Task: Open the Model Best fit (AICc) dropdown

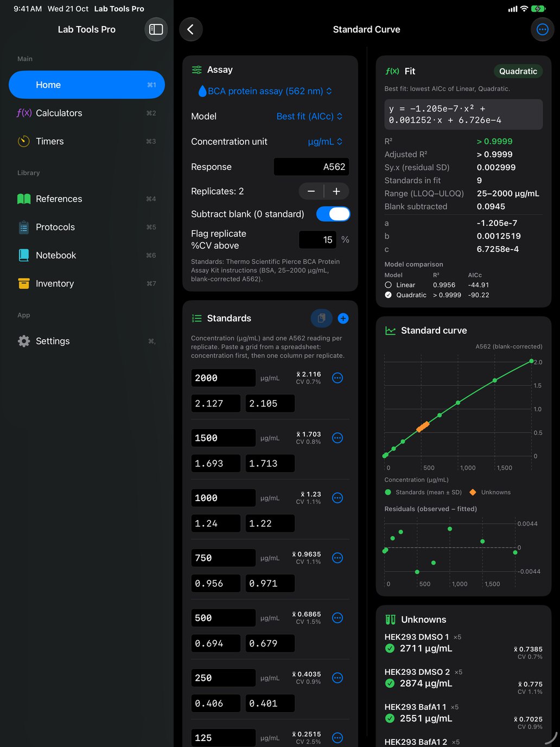Action: click(x=309, y=116)
